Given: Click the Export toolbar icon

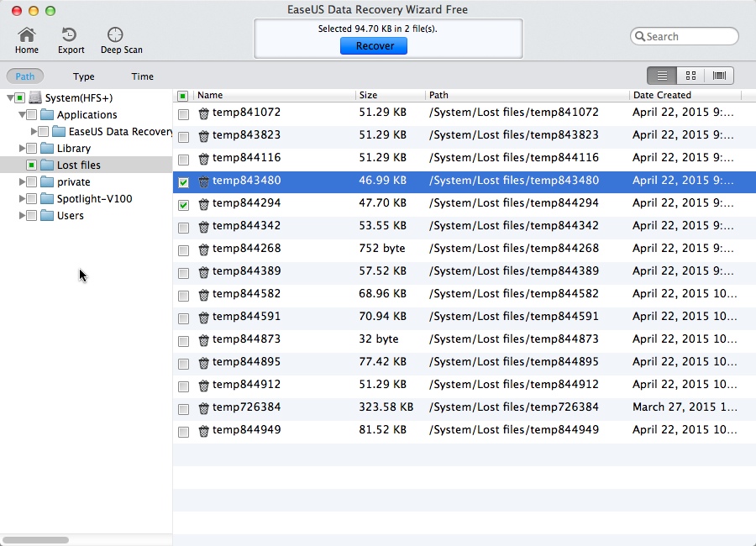Looking at the screenshot, I should pyautogui.click(x=70, y=34).
